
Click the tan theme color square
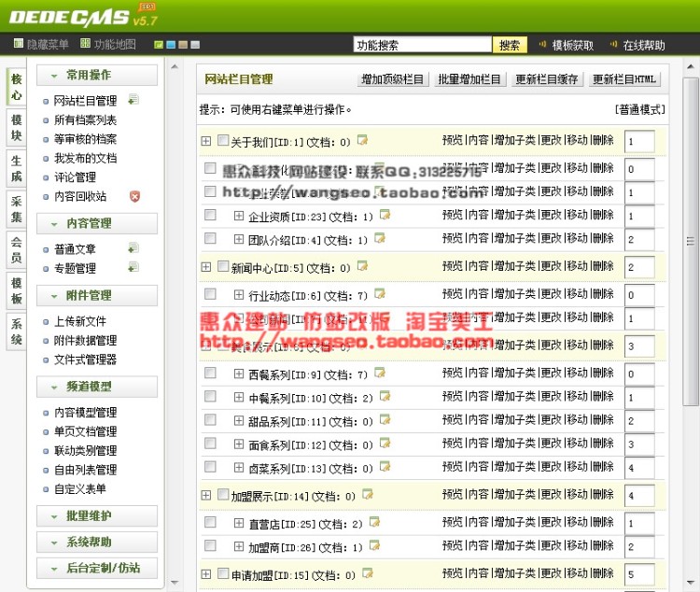point(183,45)
